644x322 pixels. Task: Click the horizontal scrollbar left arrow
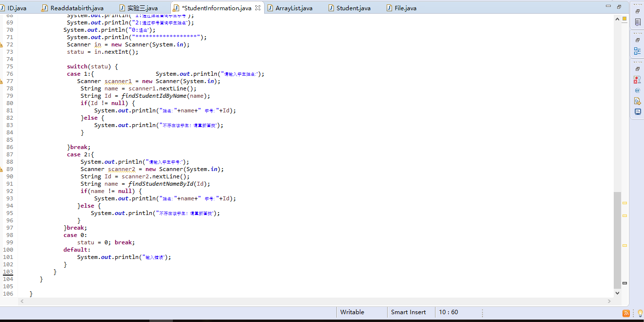pos(21,301)
